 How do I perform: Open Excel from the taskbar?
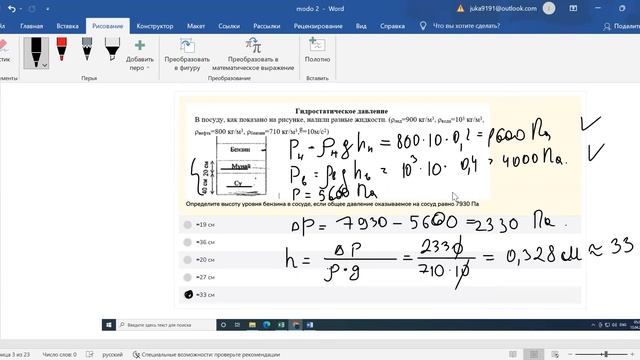tap(281, 325)
